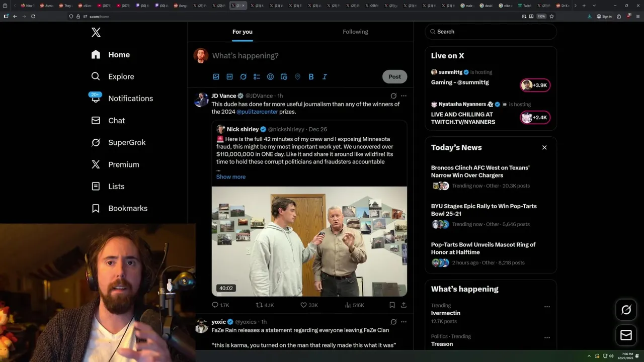Image resolution: width=644 pixels, height=362 pixels.
Task: Switch to the For you tab
Action: pyautogui.click(x=243, y=32)
